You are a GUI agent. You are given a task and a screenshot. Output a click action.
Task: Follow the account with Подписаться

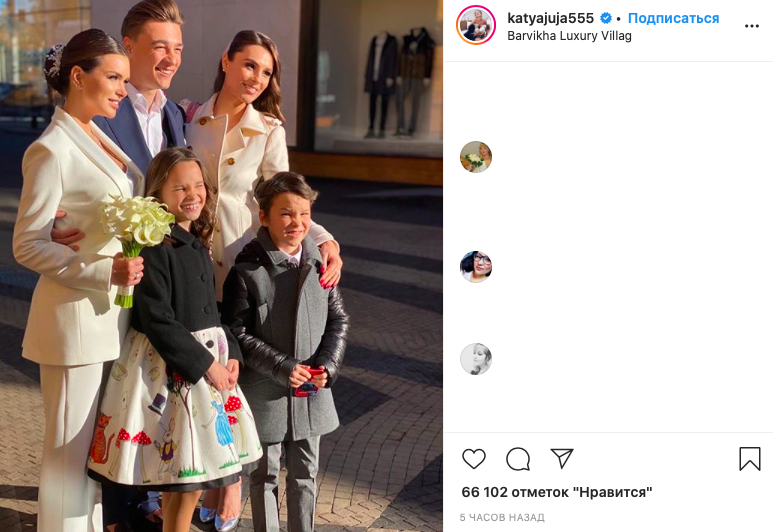(673, 18)
